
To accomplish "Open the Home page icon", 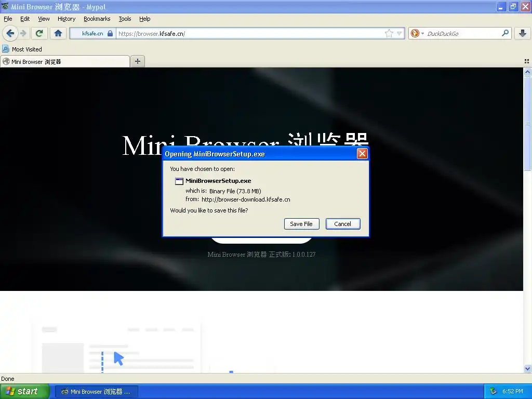I will tap(58, 33).
